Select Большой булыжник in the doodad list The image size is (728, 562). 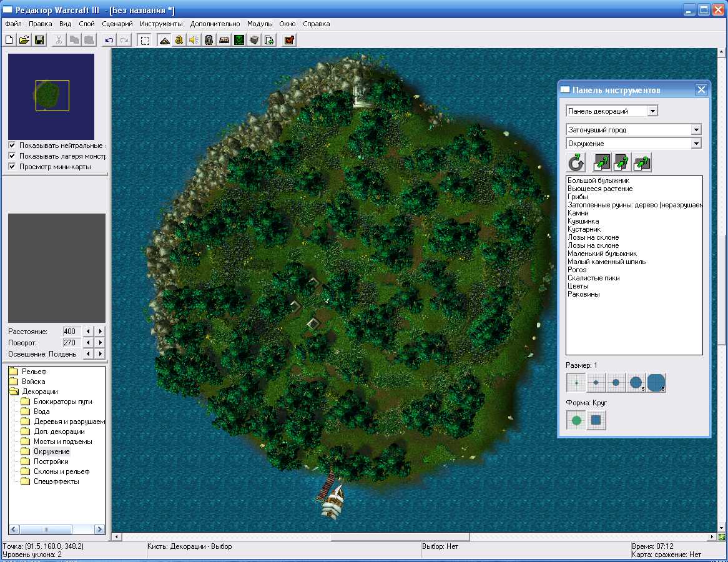click(x=599, y=180)
